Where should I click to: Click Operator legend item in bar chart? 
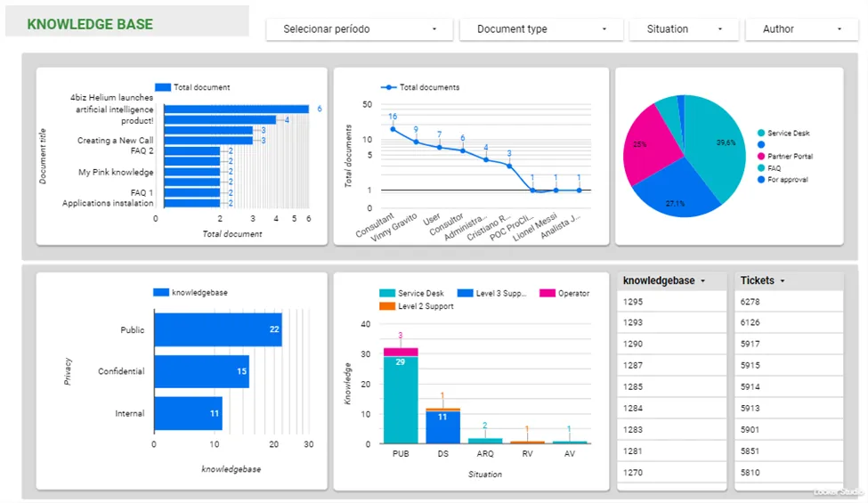564,293
